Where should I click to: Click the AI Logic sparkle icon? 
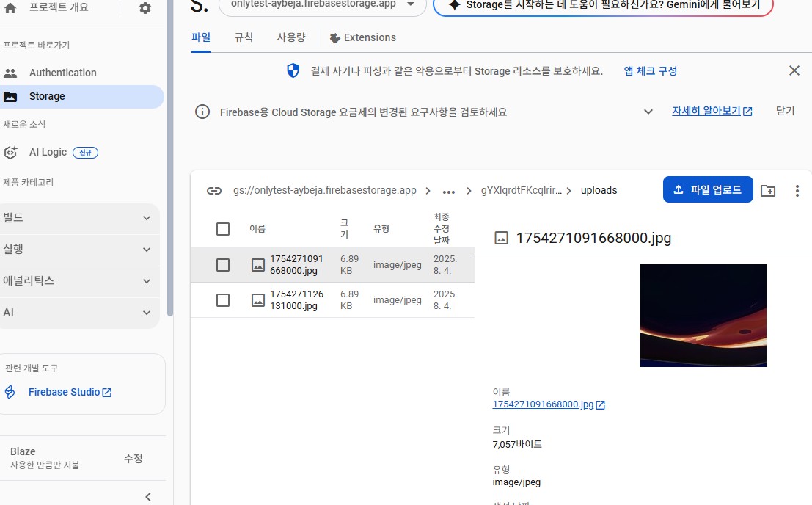point(10,153)
